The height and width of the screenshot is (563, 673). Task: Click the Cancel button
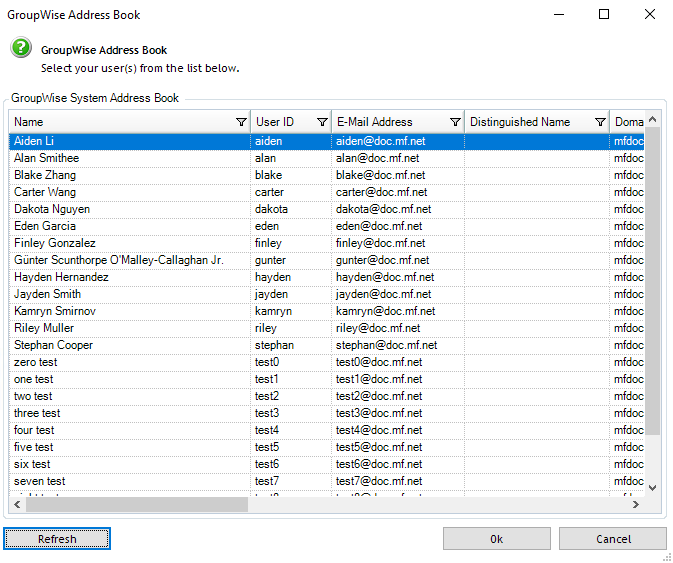point(612,539)
